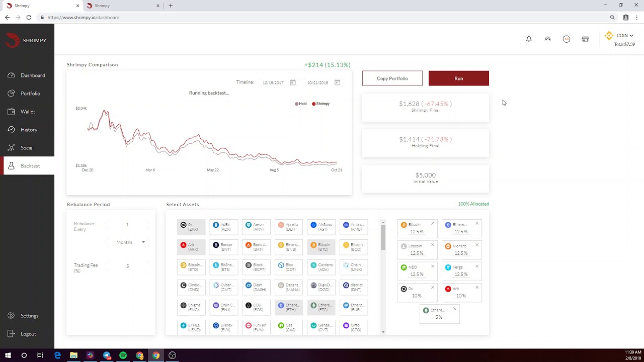Open Settings in the sidebar
Screen dimensions: 644x362
(x=27, y=316)
